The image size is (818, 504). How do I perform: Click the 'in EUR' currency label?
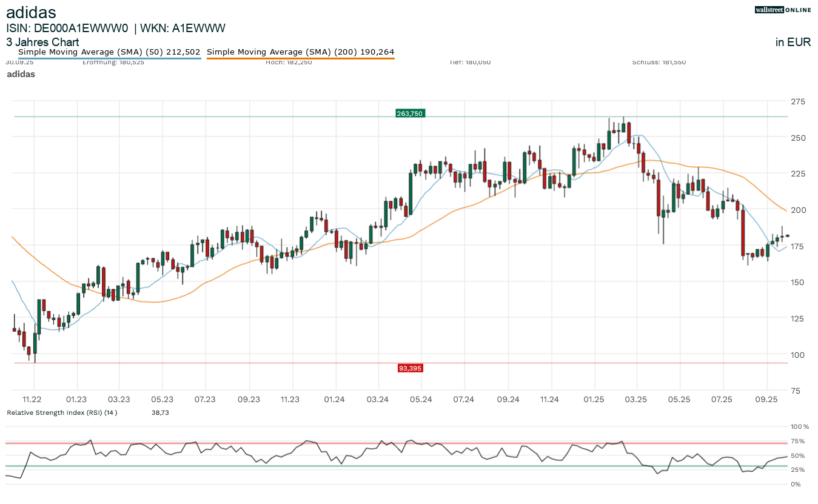point(793,42)
